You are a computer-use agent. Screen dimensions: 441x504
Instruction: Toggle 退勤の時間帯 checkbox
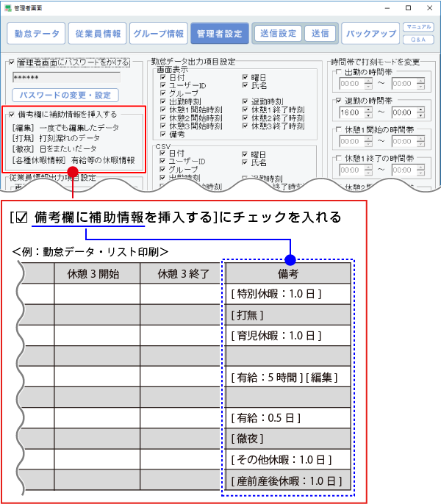[x=338, y=101]
